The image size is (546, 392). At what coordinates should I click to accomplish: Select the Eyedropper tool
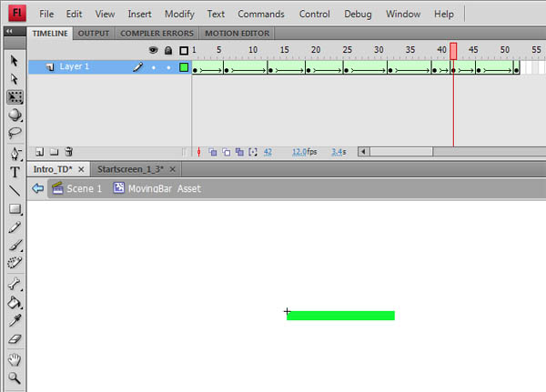click(x=15, y=320)
